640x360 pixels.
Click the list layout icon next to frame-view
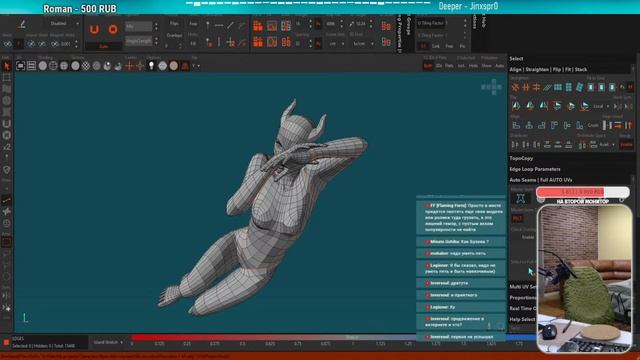point(31,66)
